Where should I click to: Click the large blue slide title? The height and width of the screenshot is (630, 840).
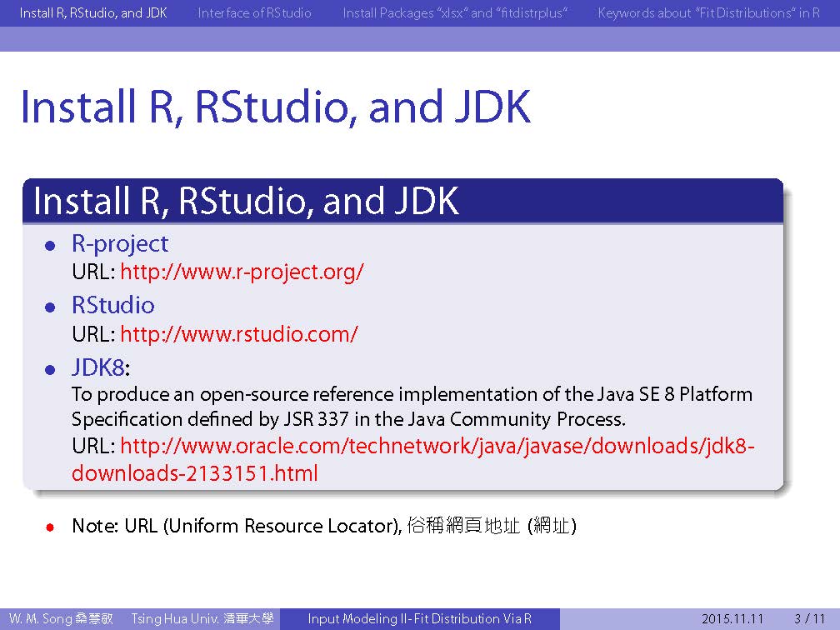[275, 107]
